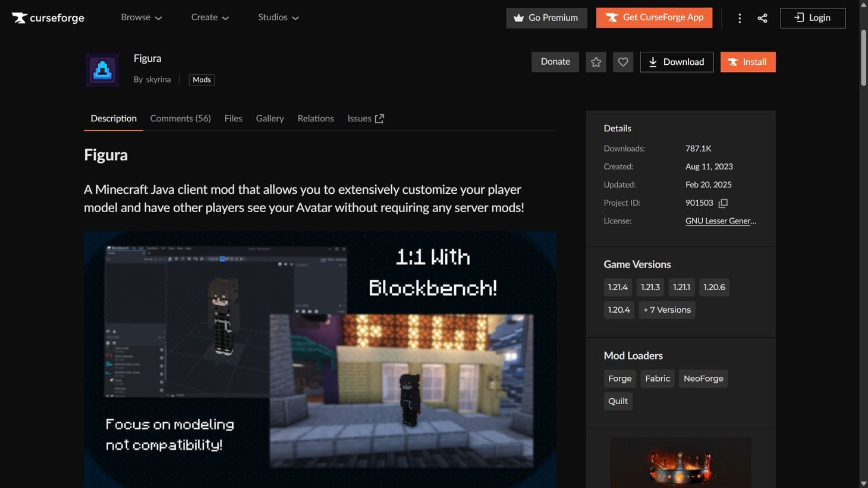Click the Download button
The width and height of the screenshot is (868, 488).
(x=676, y=62)
